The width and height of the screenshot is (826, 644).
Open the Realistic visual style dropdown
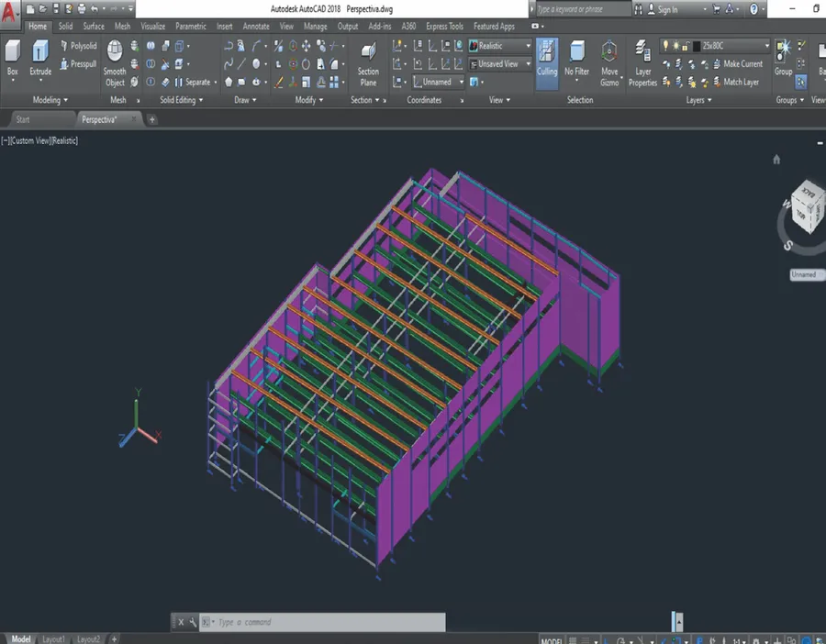tap(500, 46)
